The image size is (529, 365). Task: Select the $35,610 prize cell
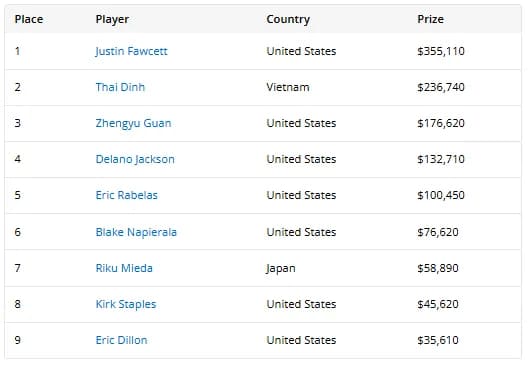tap(438, 340)
